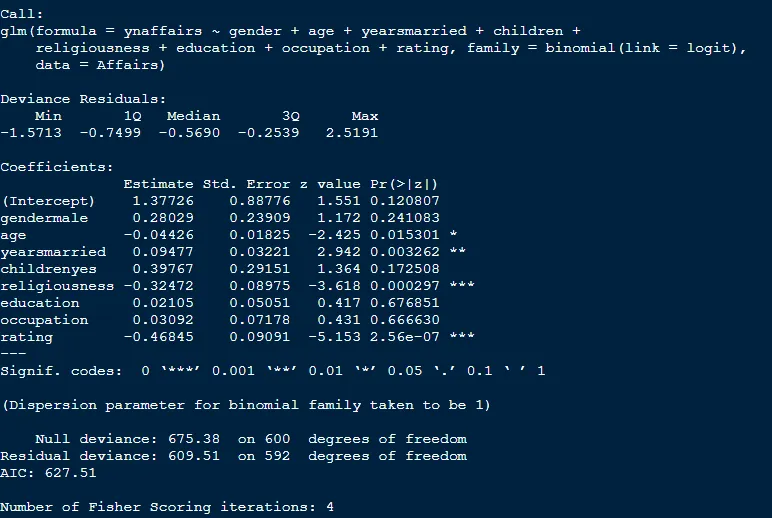772x518 pixels.
Task: Click the Null deviance value 675.38
Action: click(203, 439)
